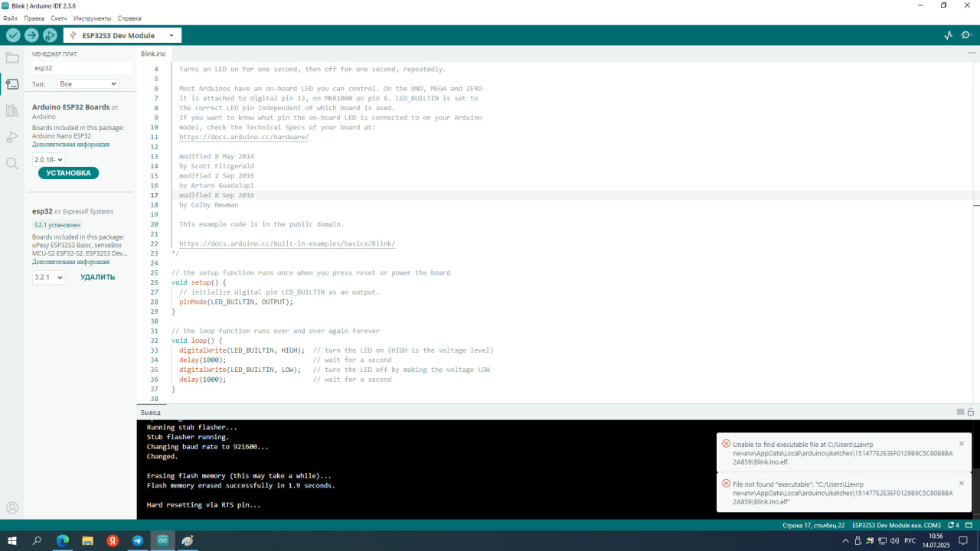Open Windows taskbar search
This screenshot has height=551, width=980.
tap(37, 540)
